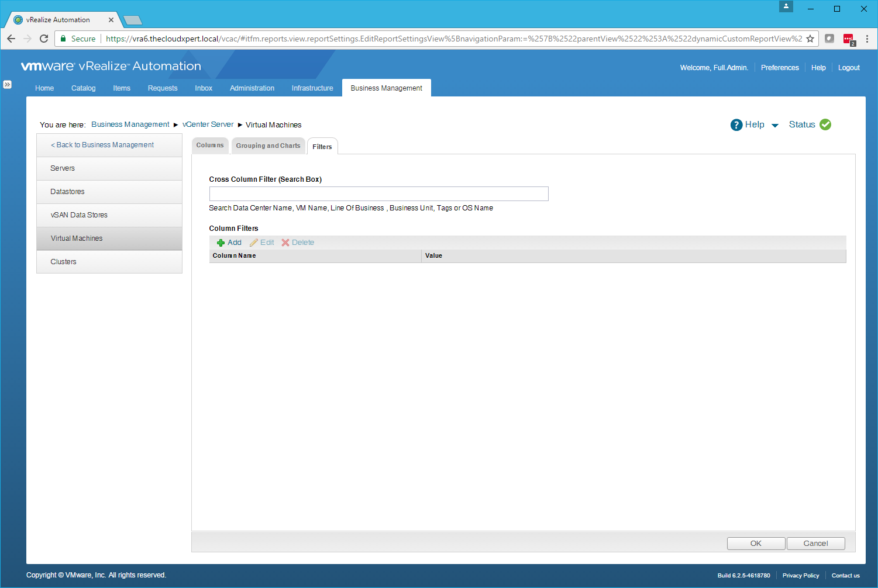Click the Logout link
The height and width of the screenshot is (588, 878).
click(x=849, y=68)
